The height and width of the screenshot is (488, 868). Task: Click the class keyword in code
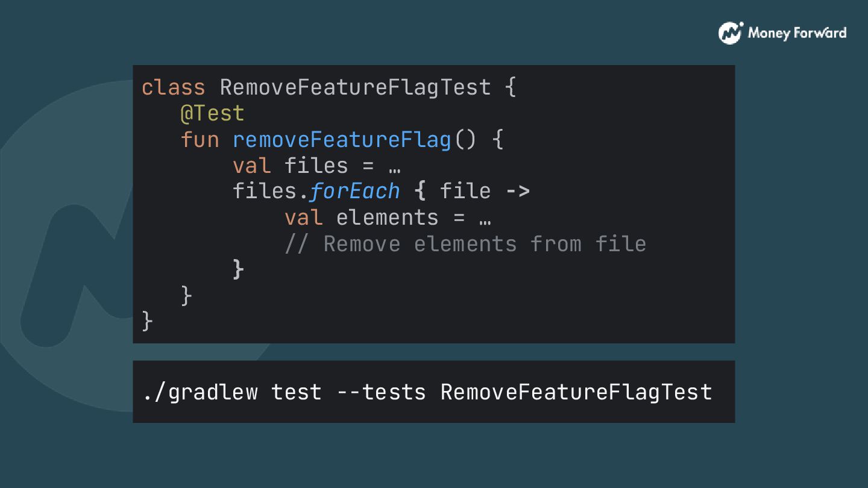[174, 87]
